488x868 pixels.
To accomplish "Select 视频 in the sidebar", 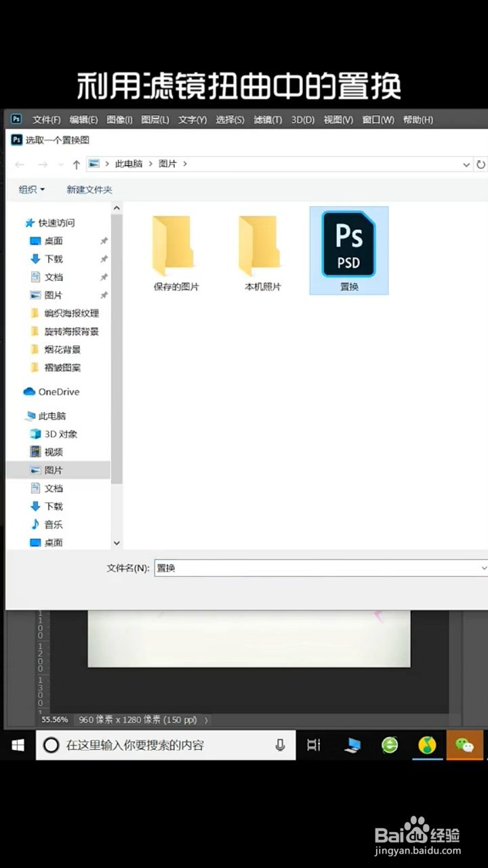I will point(47,452).
